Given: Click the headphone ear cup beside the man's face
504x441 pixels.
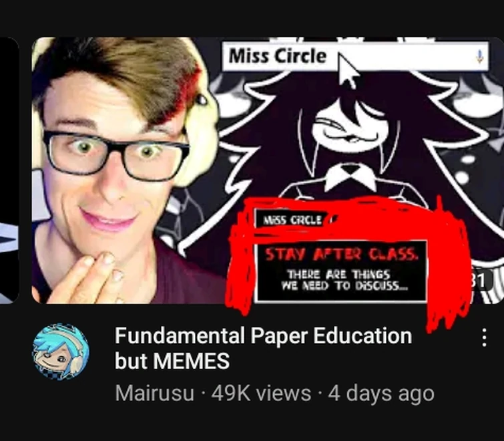Looking at the screenshot, I should 198,138.
